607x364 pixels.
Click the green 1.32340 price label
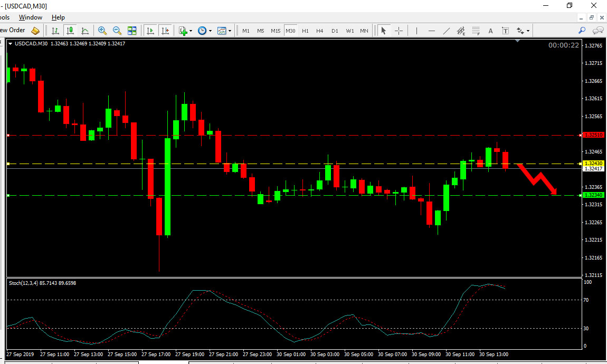click(593, 195)
